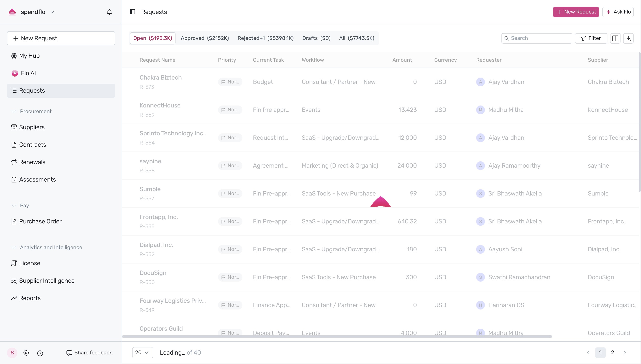Open Sprinto Technology Inc. request
This screenshot has width=641, height=364.
(172, 133)
